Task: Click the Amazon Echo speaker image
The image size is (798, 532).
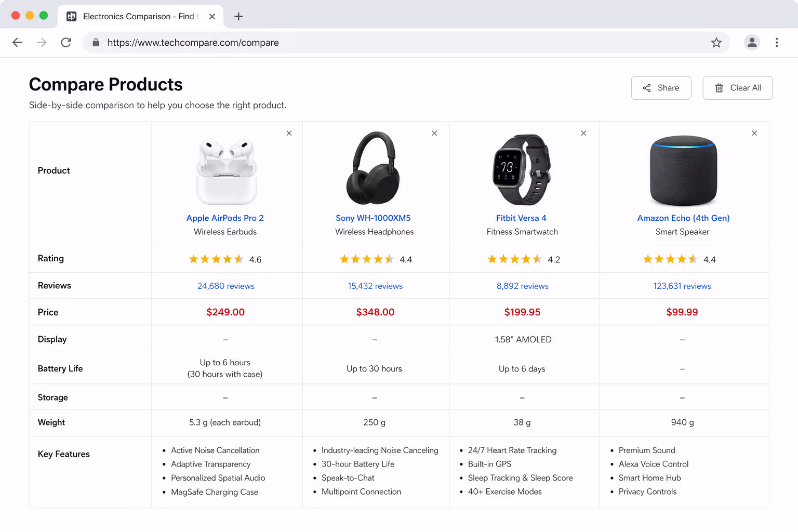Action: pos(683,171)
